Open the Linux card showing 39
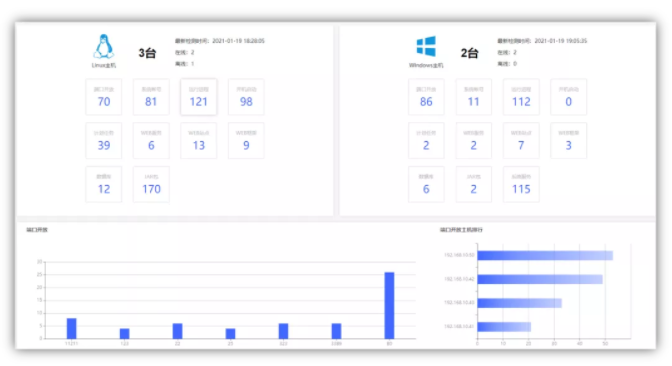 [104, 141]
